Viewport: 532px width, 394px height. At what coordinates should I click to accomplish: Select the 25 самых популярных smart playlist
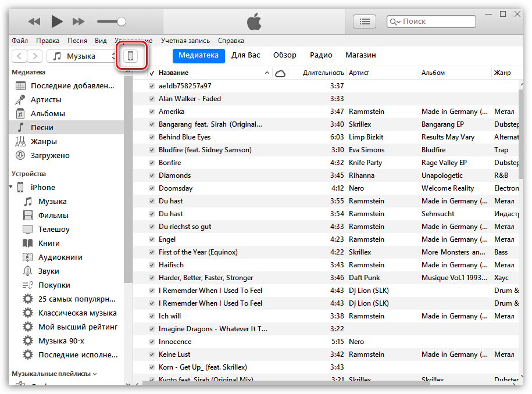[x=77, y=299]
